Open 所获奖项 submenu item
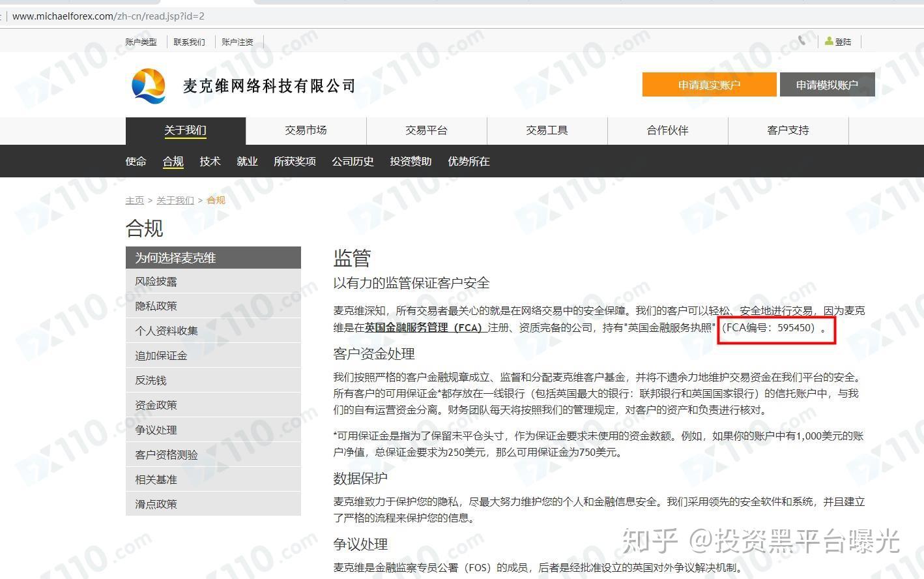Image resolution: width=924 pixels, height=579 pixels. coord(295,161)
